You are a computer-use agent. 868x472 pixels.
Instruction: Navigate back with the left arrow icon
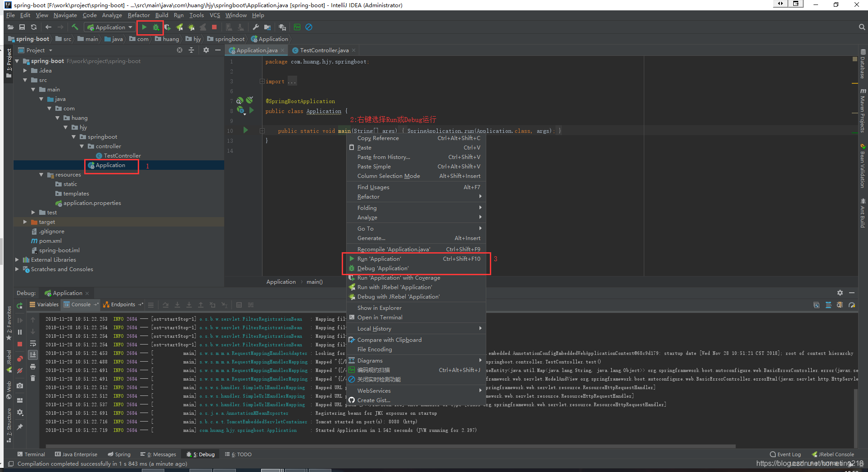click(48, 27)
